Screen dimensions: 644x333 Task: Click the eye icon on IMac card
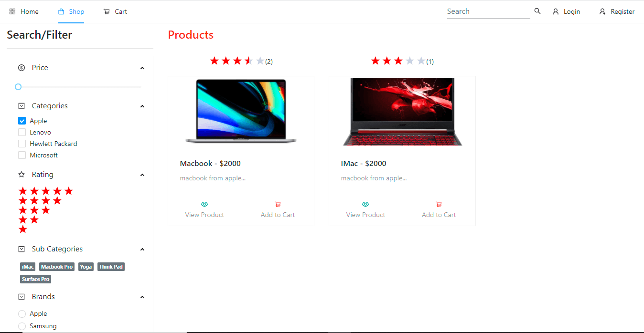365,204
